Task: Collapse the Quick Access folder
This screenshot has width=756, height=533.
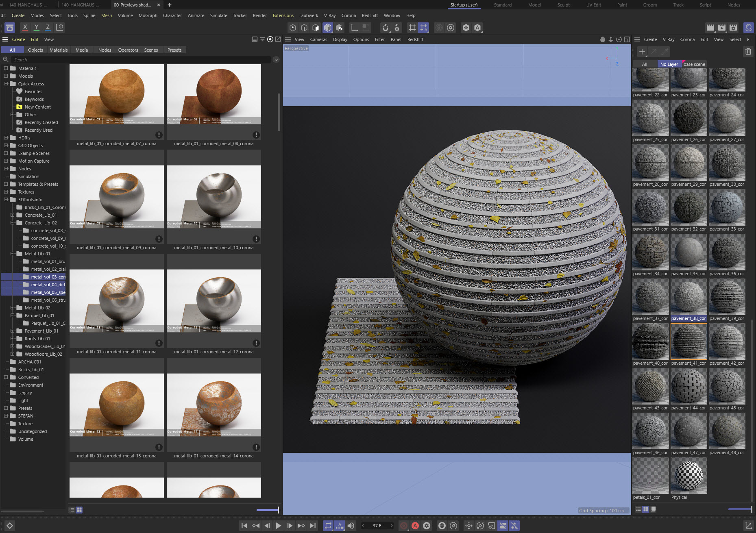Action: click(x=6, y=84)
